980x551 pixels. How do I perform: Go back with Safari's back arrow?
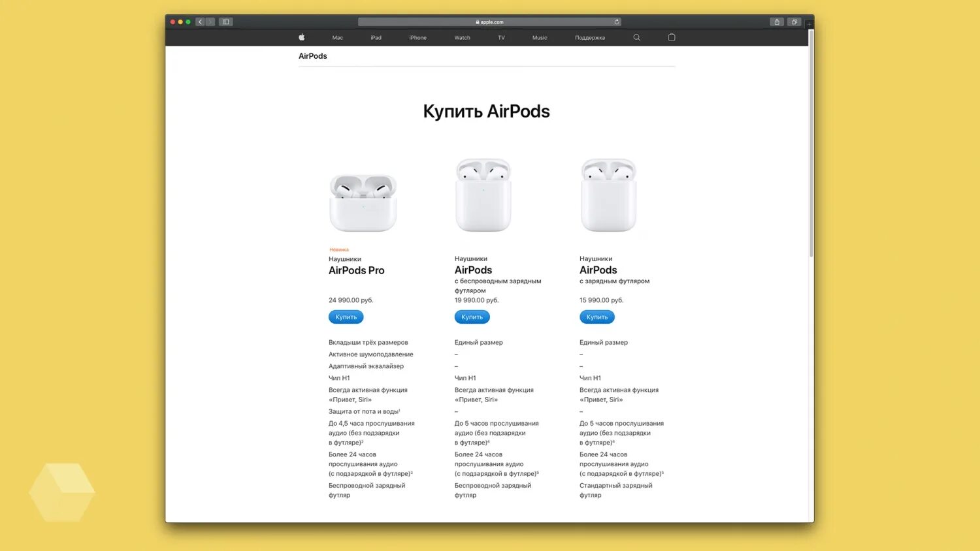tap(201, 22)
